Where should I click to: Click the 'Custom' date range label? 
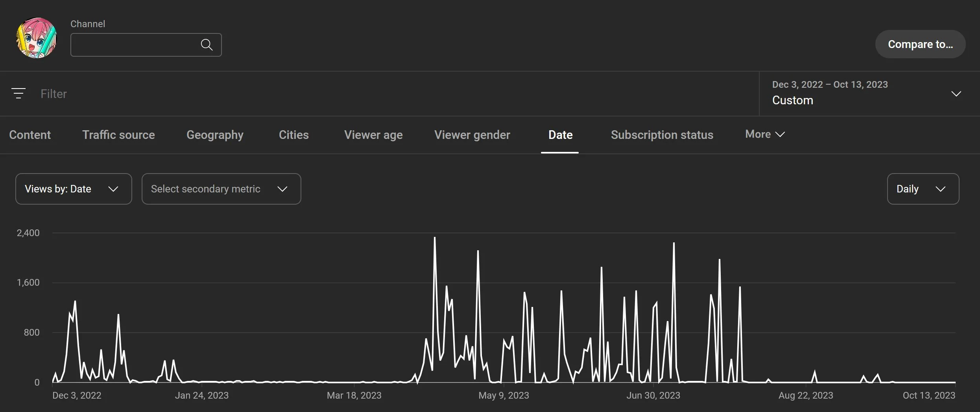(792, 100)
